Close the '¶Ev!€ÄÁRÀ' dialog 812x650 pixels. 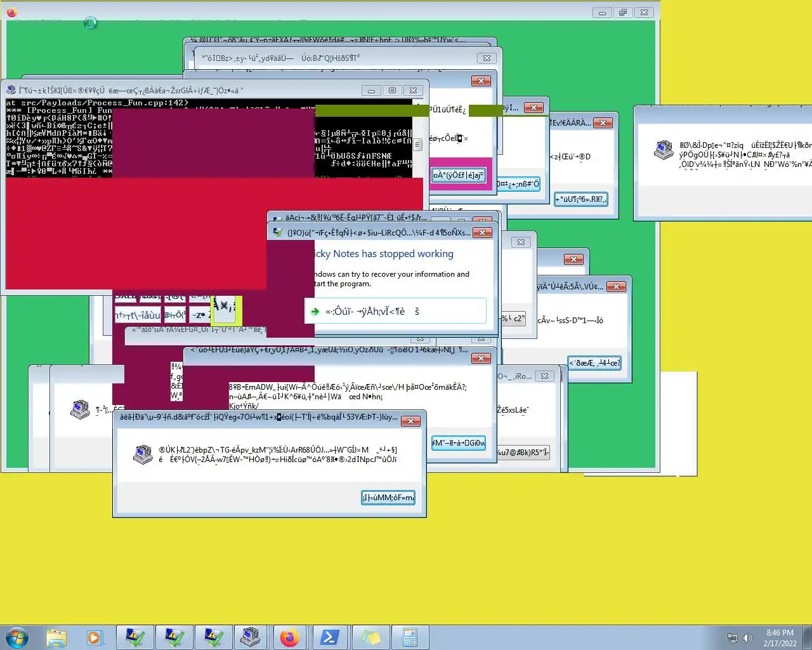click(603, 123)
